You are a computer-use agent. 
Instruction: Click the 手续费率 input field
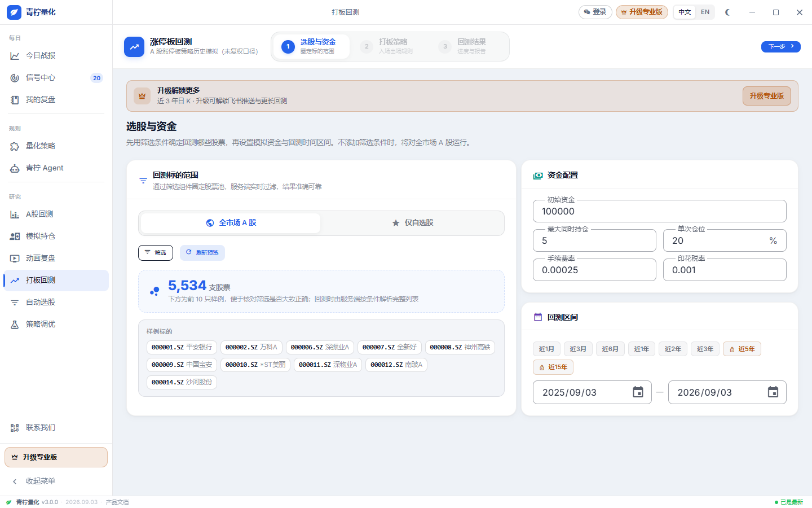click(x=594, y=270)
